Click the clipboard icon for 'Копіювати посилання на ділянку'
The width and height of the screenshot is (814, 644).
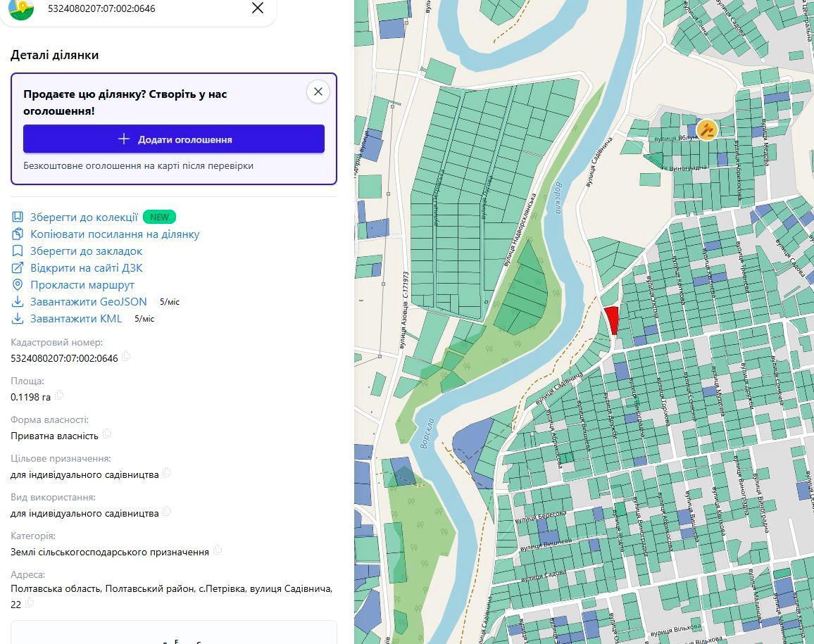coord(18,234)
